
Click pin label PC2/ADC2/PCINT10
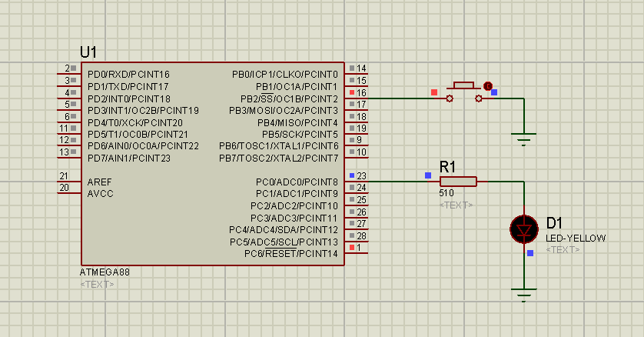coord(294,206)
